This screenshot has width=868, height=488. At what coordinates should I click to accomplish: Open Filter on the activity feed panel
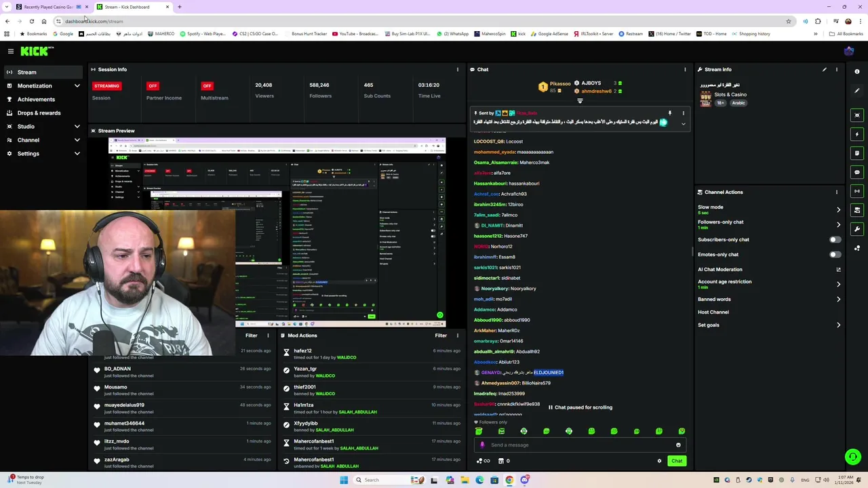pyautogui.click(x=252, y=335)
